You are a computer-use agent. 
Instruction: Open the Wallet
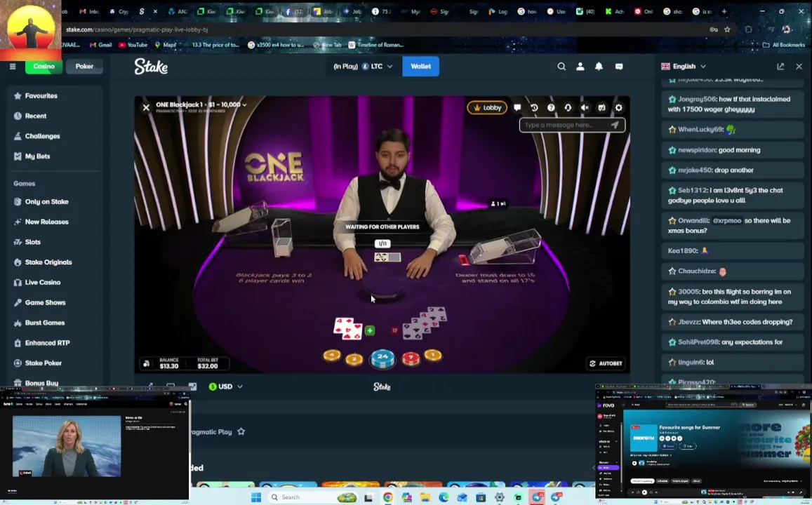(420, 66)
